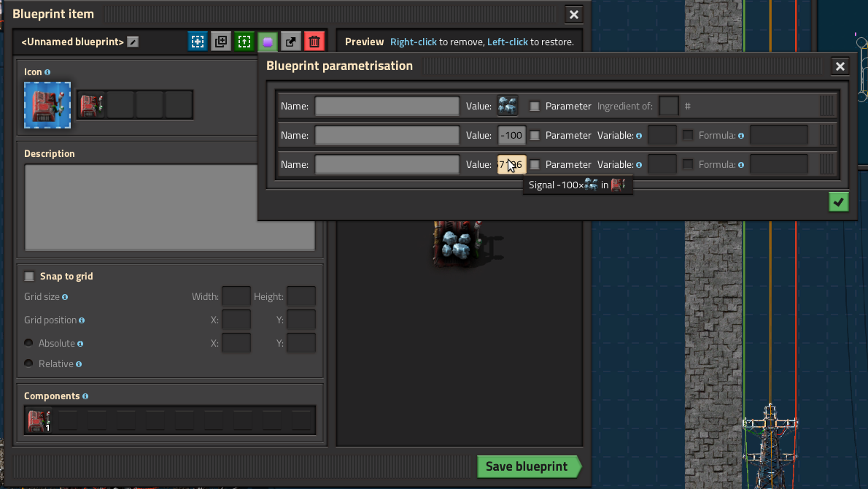Click the Save blueprint button
The width and height of the screenshot is (868, 489).
click(527, 467)
